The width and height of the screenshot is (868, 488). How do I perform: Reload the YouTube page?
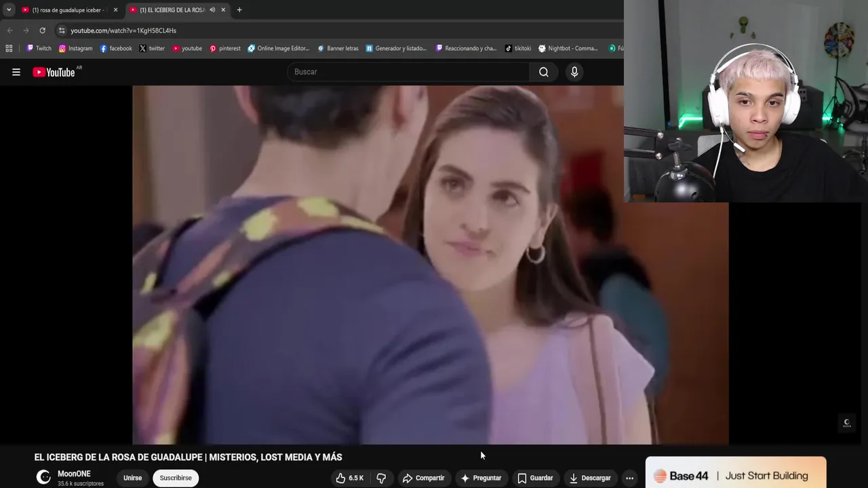click(x=42, y=30)
